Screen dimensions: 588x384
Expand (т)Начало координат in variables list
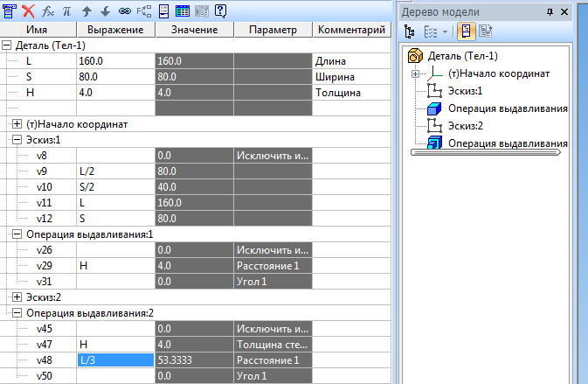(17, 124)
